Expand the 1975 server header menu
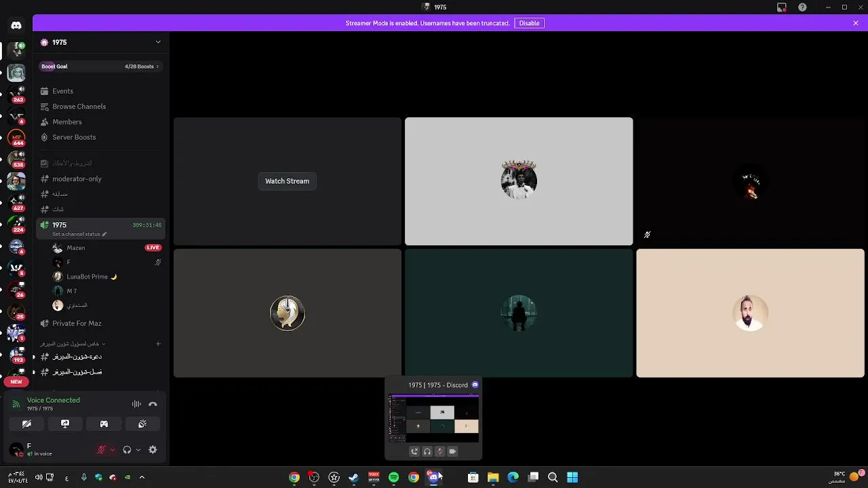The height and width of the screenshot is (488, 868). (101, 42)
